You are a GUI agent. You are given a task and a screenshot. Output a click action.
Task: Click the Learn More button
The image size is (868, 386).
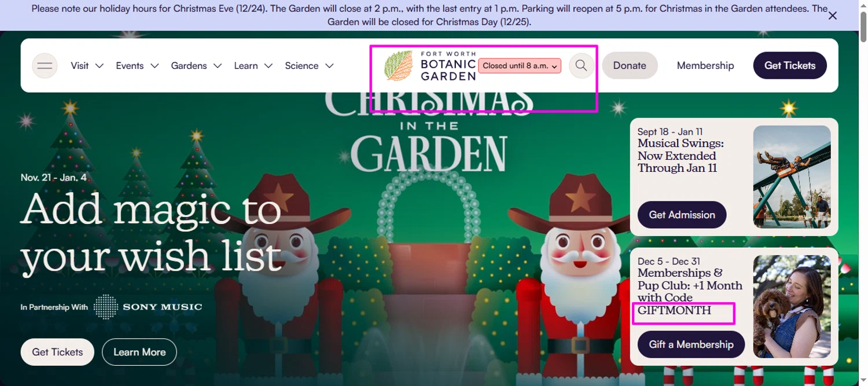click(139, 352)
